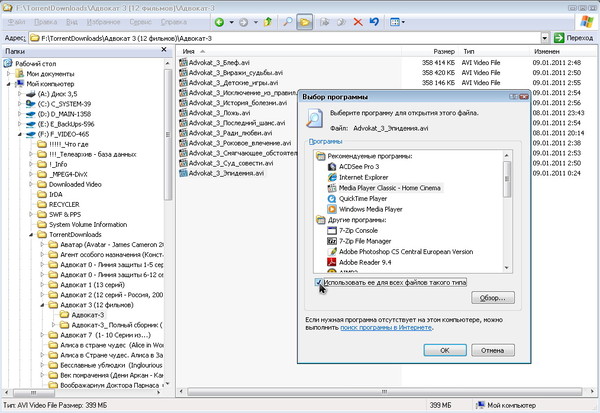Pick Windows Media Player program
The image size is (600, 413).
[x=370, y=209]
